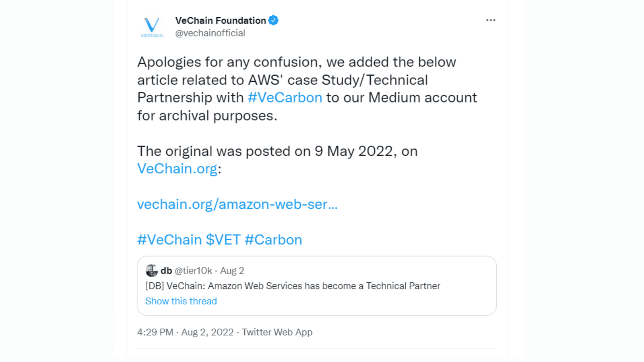
Task: Click the verified badge next to VeChain Foundation
Action: point(274,20)
